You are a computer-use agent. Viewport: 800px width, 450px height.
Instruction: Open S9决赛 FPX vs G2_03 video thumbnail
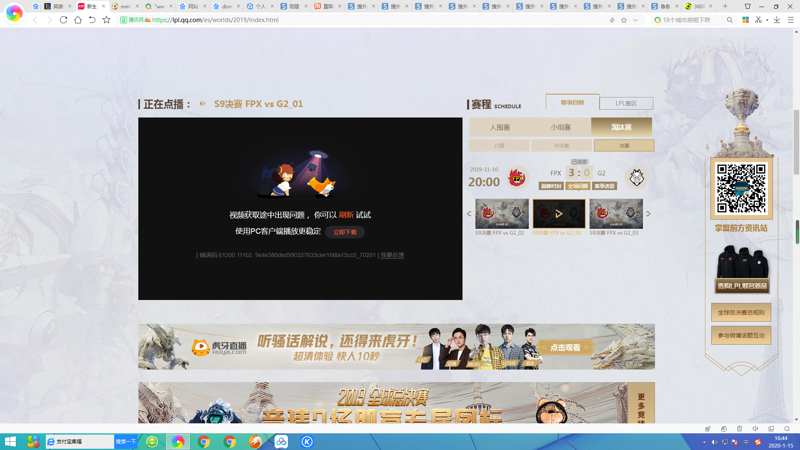coord(616,214)
